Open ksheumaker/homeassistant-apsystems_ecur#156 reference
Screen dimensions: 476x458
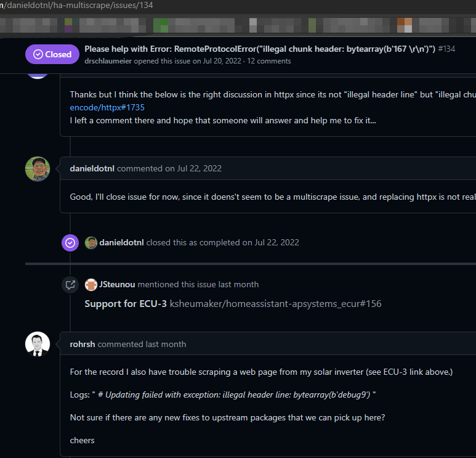(x=275, y=304)
